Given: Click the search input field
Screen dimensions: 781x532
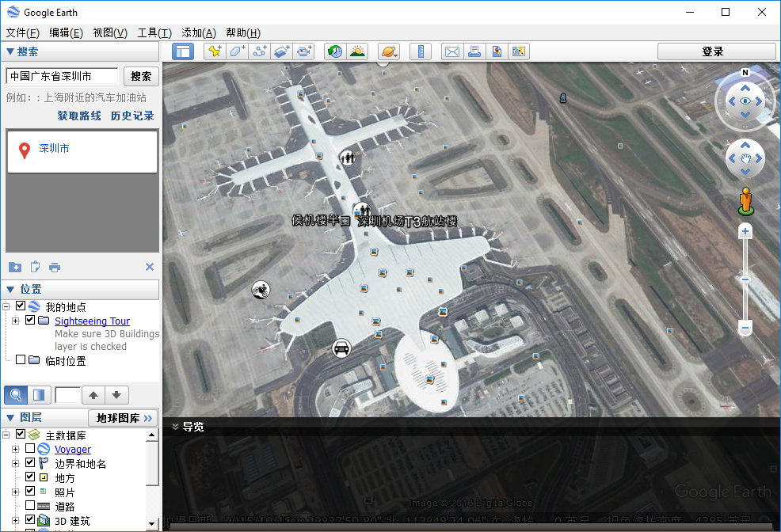Looking at the screenshot, I should click(63, 76).
